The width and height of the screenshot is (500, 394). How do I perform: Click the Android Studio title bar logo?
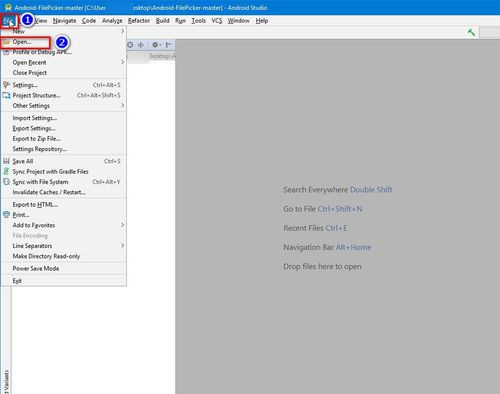click(8, 7)
